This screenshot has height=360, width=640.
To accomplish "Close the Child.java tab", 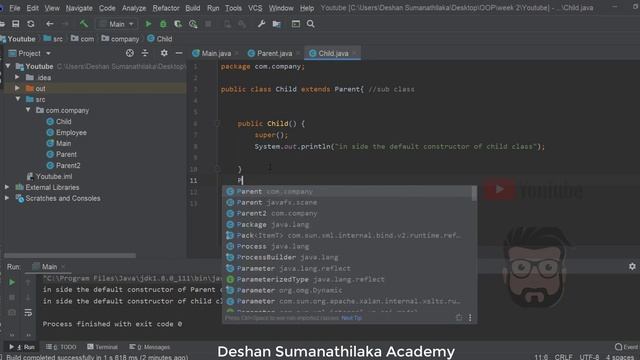I will click(x=354, y=53).
